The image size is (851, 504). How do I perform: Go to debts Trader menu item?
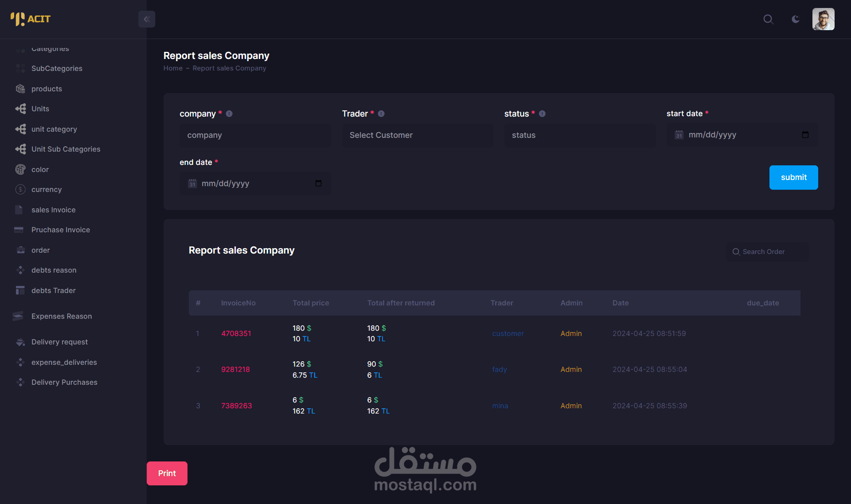[53, 290]
